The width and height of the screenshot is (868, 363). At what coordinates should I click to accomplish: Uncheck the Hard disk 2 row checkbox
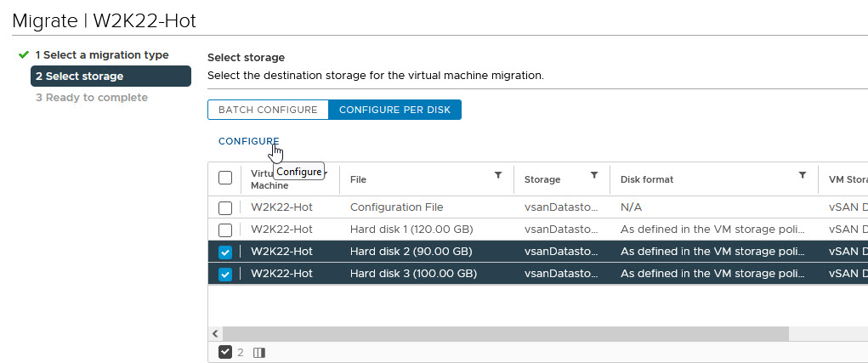tap(225, 252)
